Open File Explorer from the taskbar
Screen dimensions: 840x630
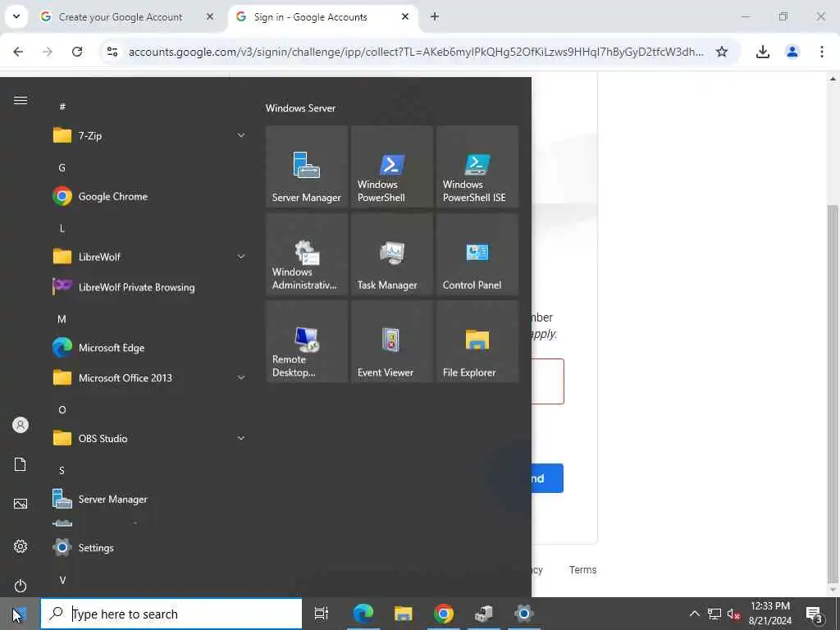tap(403, 614)
